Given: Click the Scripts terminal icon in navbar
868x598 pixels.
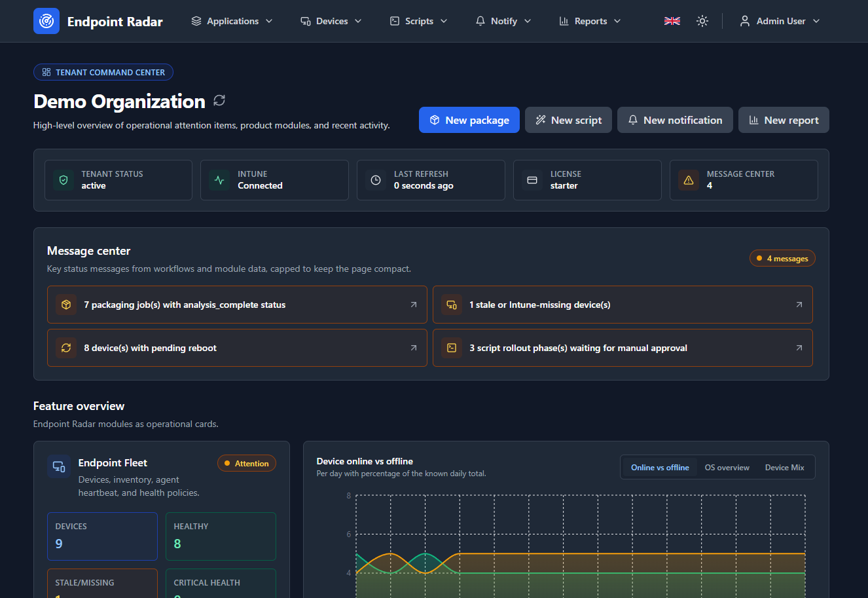Looking at the screenshot, I should coord(395,21).
